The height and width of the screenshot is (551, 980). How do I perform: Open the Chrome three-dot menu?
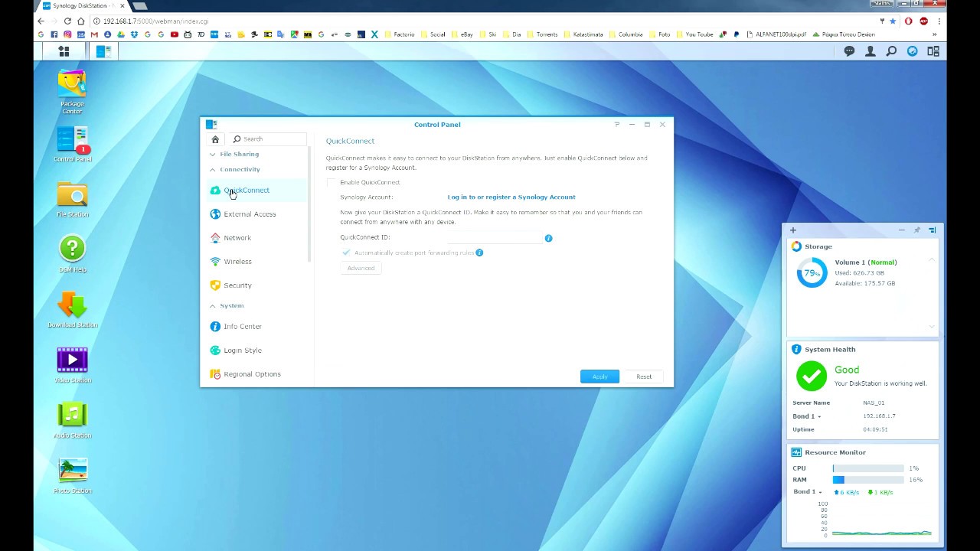pyautogui.click(x=939, y=21)
